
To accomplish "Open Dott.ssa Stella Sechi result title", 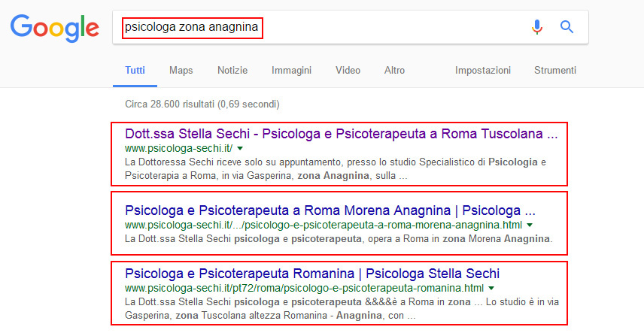I will click(x=342, y=135).
